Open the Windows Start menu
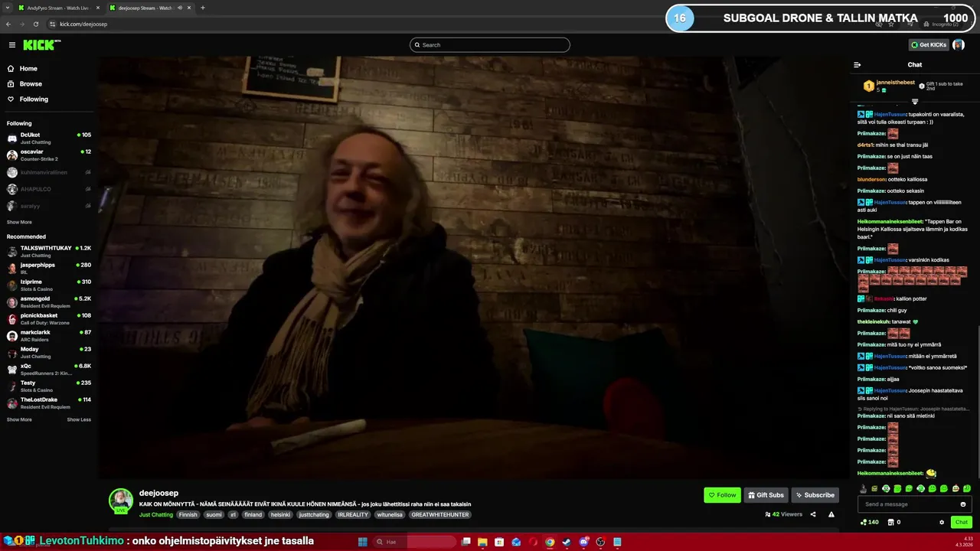 pos(363,542)
